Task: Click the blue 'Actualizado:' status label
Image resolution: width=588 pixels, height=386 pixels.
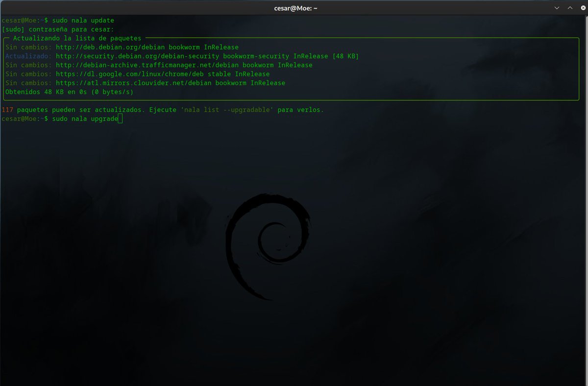Action: (x=28, y=56)
